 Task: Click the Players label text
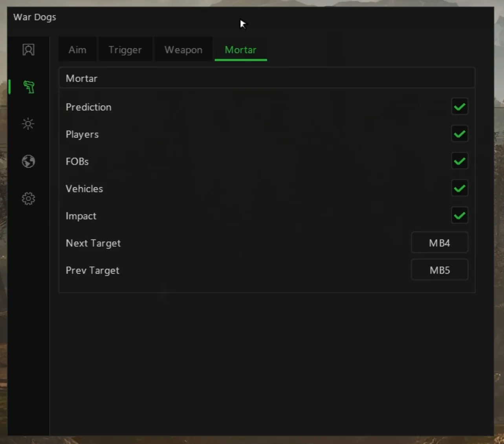click(x=82, y=134)
